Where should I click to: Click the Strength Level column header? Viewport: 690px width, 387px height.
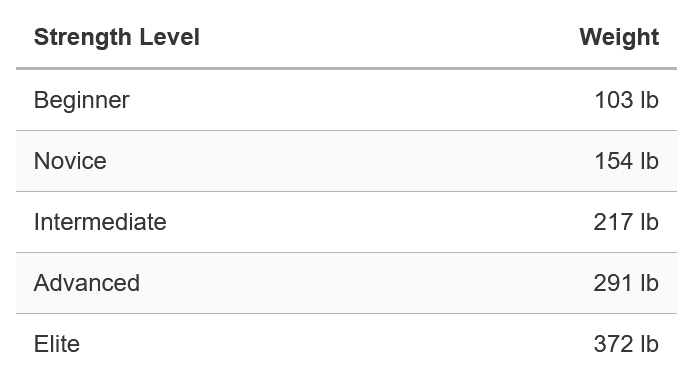click(x=117, y=37)
